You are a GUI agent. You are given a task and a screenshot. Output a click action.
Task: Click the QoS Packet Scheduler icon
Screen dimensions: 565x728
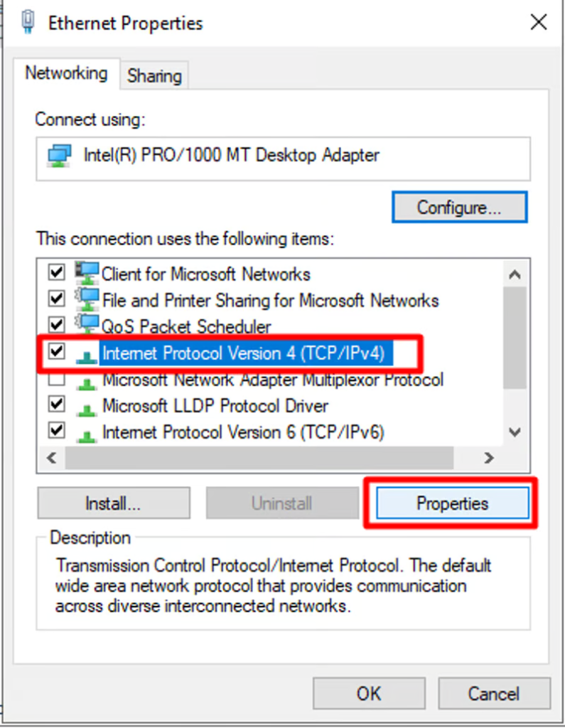[87, 325]
